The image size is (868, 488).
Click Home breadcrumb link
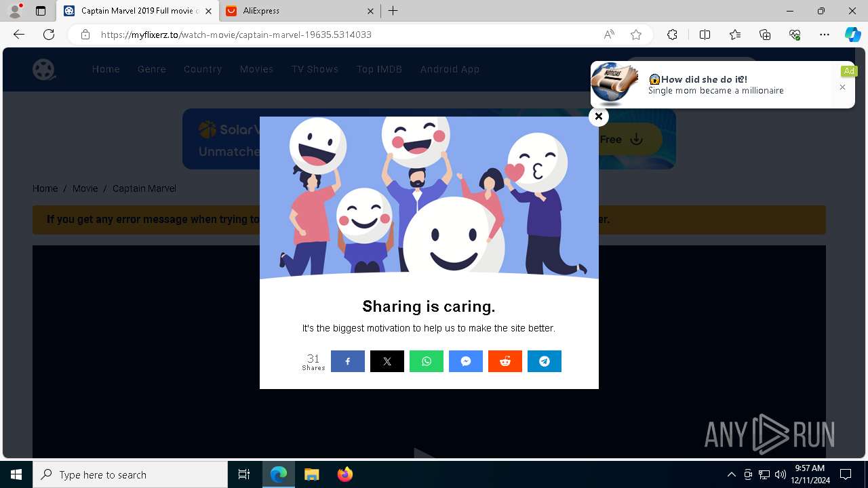click(45, 188)
